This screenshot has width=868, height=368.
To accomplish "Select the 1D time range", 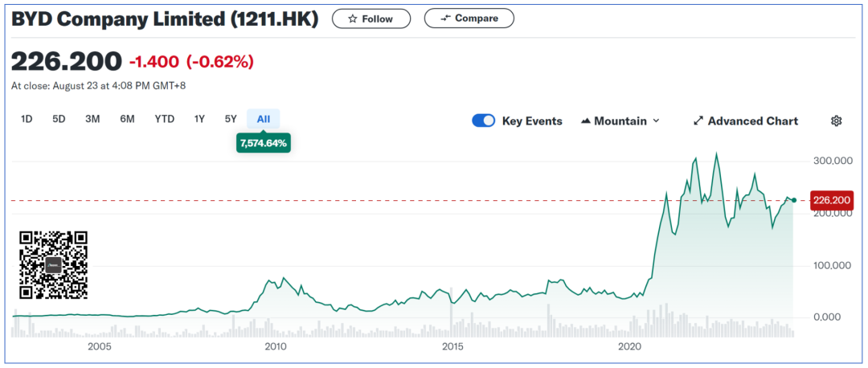I will 27,119.
